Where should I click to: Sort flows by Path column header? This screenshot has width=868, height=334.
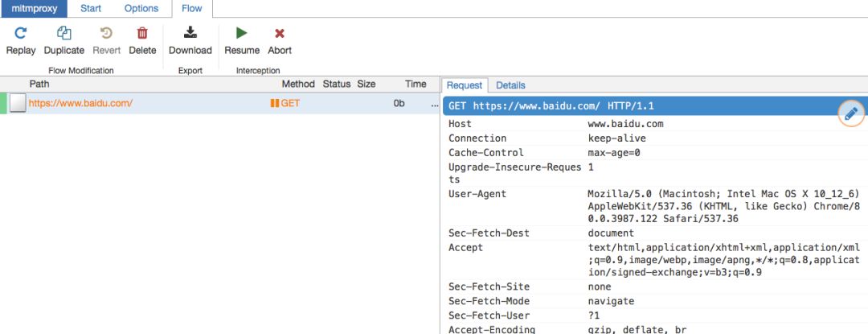[x=39, y=85]
